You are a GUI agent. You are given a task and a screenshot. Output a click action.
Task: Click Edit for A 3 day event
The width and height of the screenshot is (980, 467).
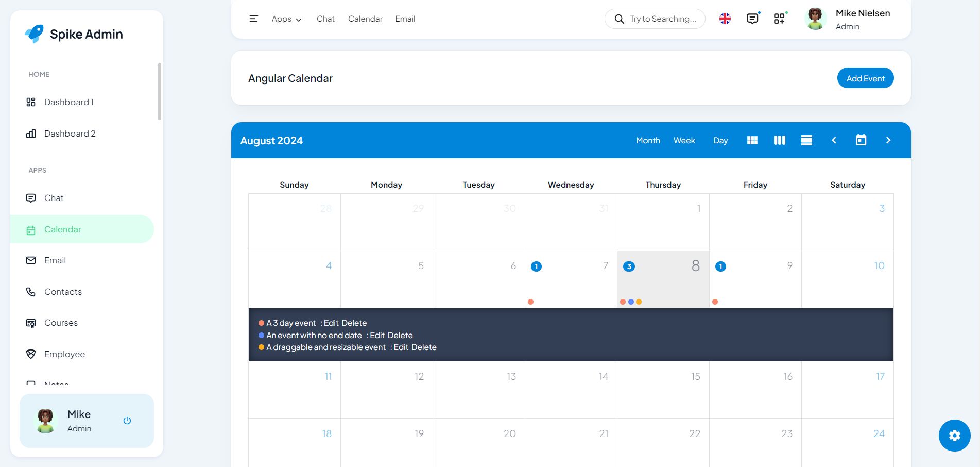click(331, 323)
